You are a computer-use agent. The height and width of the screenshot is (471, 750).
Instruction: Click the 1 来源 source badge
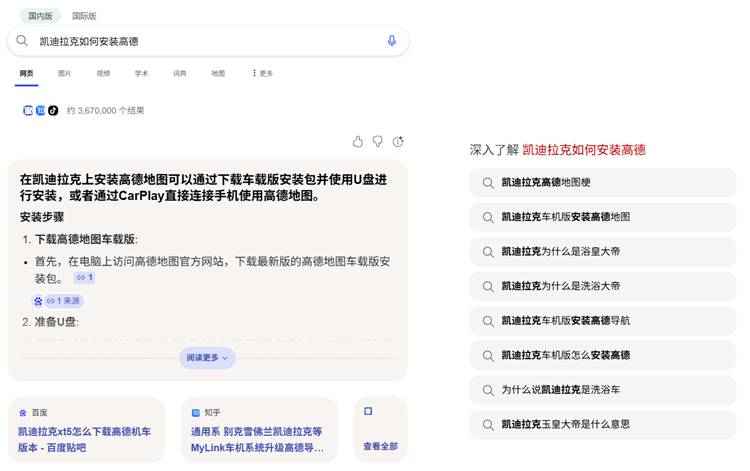[63, 301]
